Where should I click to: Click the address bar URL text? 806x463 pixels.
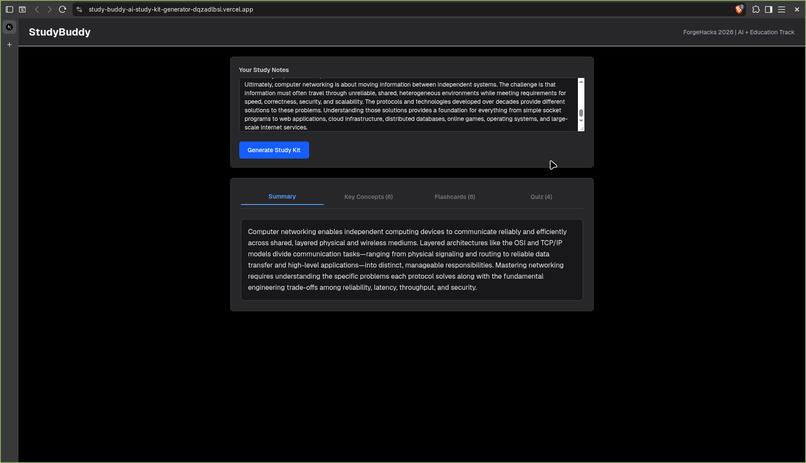171,9
